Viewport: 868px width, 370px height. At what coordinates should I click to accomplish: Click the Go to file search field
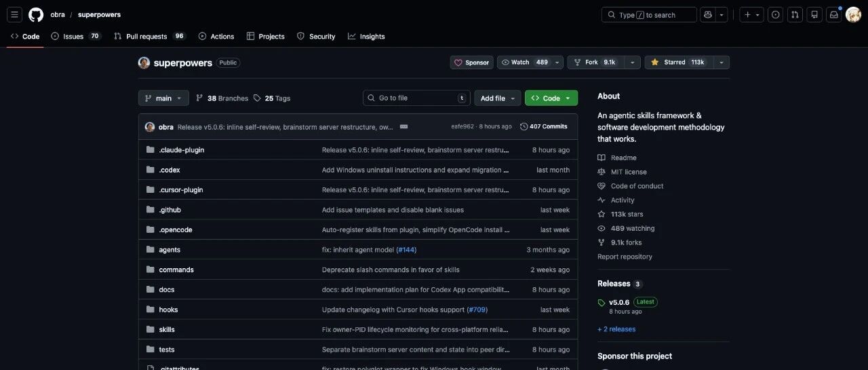[416, 98]
